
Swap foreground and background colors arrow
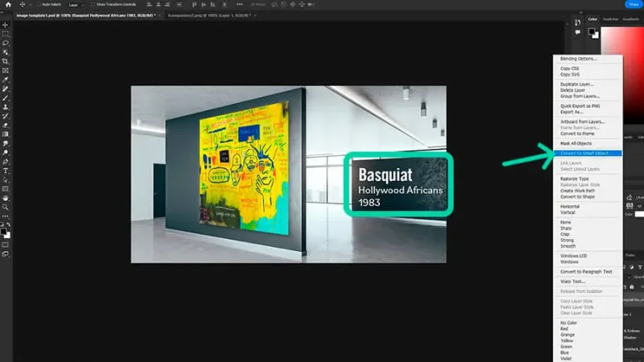9,225
